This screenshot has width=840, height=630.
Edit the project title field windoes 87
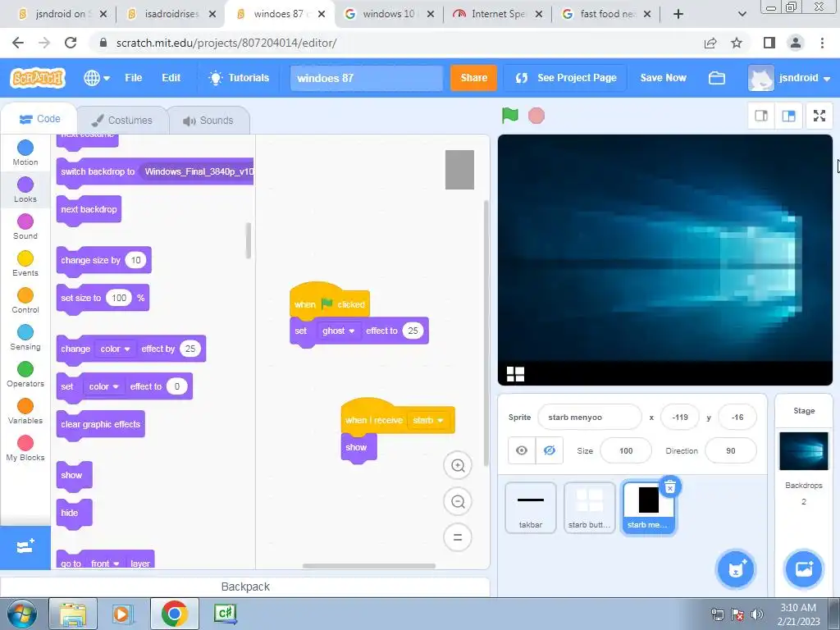(367, 78)
